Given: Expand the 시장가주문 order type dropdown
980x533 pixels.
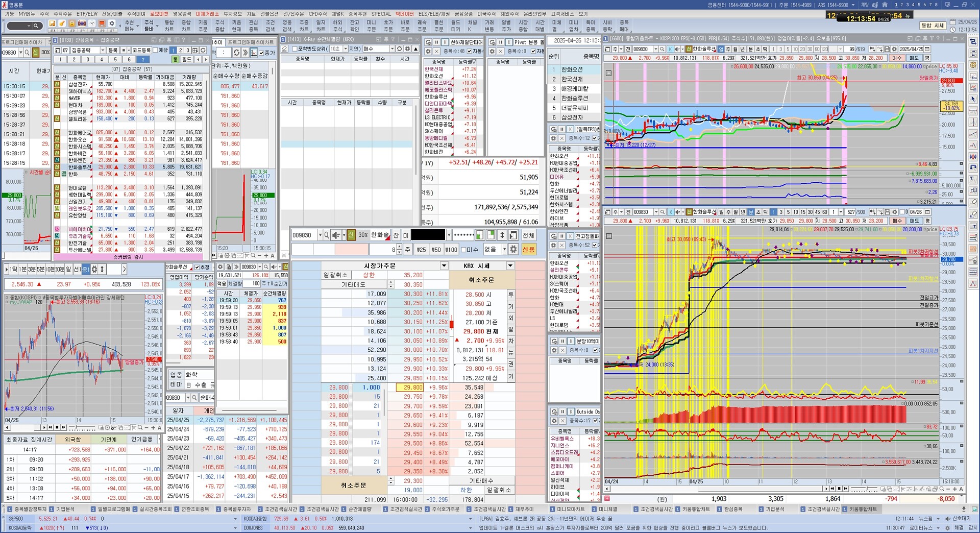Looking at the screenshot, I should click(444, 266).
